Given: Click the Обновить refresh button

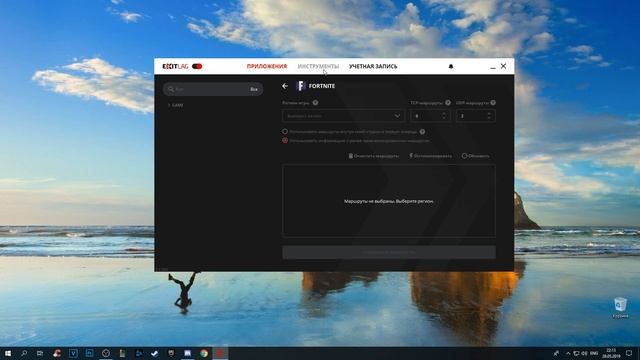Looking at the screenshot, I should [x=476, y=156].
